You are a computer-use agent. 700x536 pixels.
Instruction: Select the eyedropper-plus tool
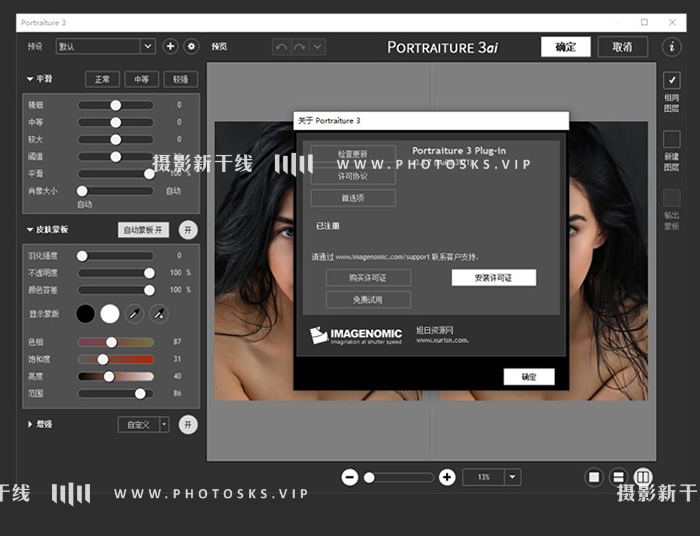click(158, 314)
